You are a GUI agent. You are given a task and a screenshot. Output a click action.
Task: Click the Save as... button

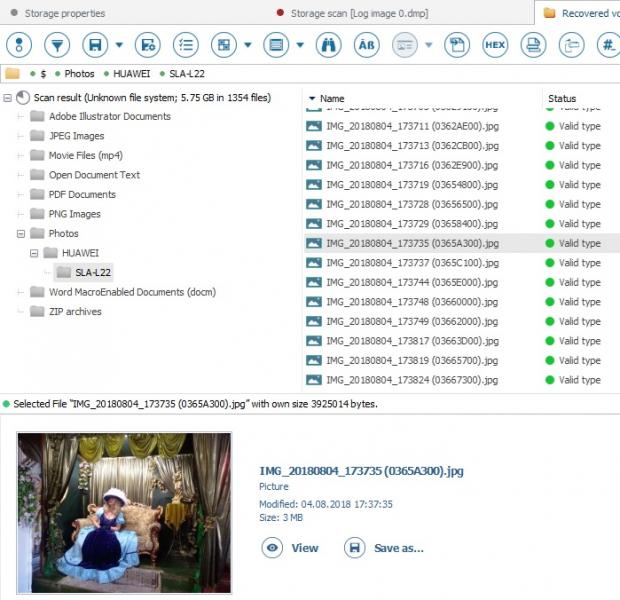(x=384, y=548)
